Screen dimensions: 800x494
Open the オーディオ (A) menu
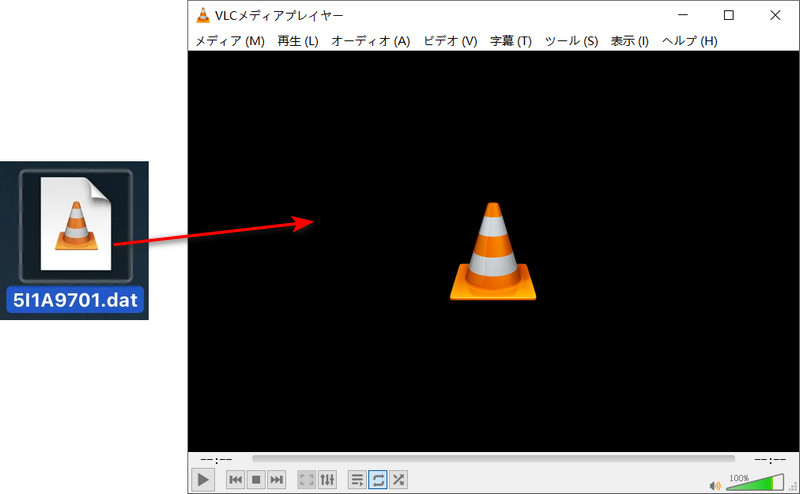pyautogui.click(x=371, y=41)
